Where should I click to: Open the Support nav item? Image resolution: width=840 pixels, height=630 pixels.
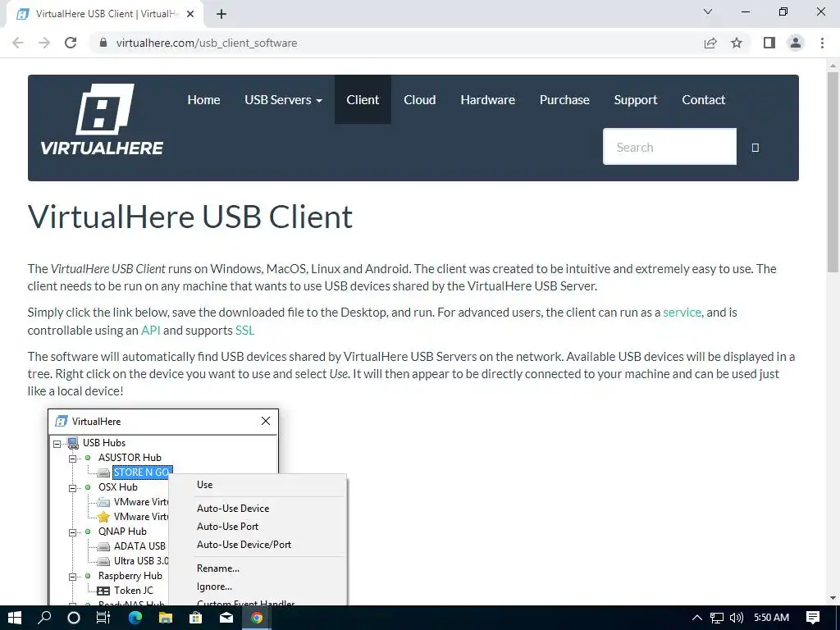coord(636,99)
